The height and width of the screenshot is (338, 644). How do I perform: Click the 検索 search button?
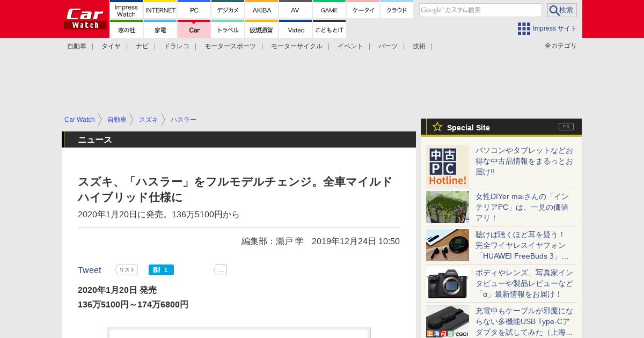tap(562, 10)
